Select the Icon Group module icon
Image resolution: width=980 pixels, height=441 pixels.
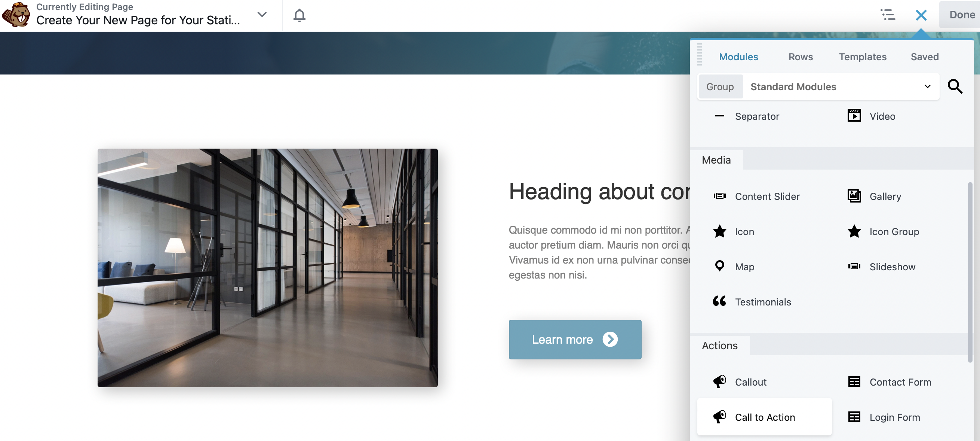click(854, 231)
